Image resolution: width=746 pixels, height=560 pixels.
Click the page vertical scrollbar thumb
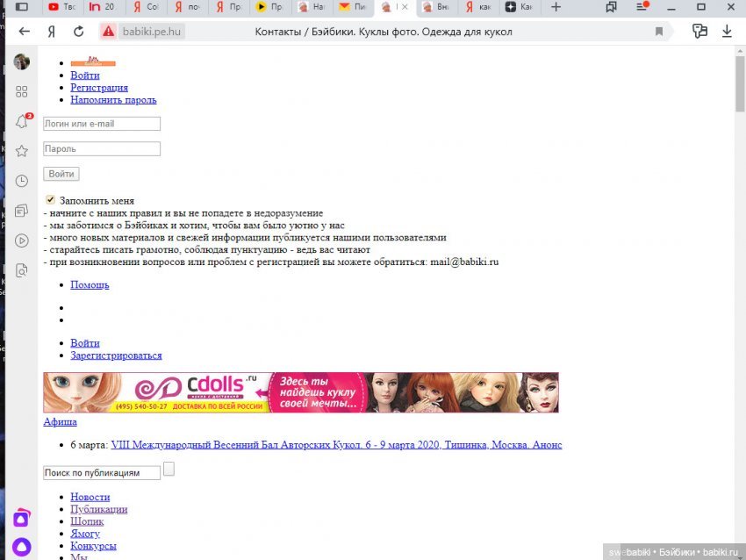(740, 83)
